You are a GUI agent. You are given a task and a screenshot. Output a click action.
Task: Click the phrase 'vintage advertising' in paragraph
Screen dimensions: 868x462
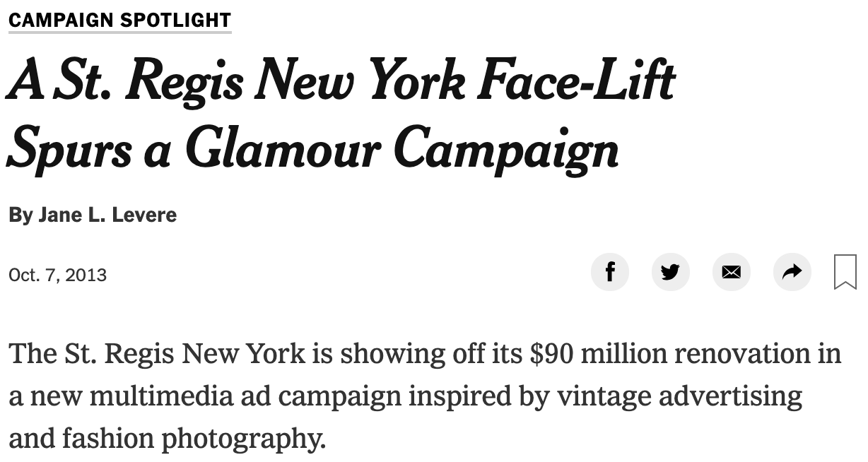[x=680, y=396]
